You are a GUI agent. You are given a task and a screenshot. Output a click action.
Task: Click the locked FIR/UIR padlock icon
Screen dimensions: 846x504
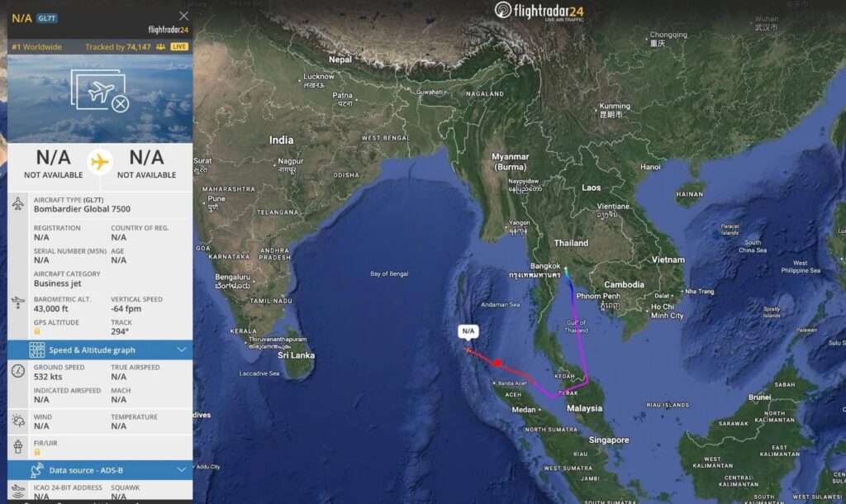(36, 452)
